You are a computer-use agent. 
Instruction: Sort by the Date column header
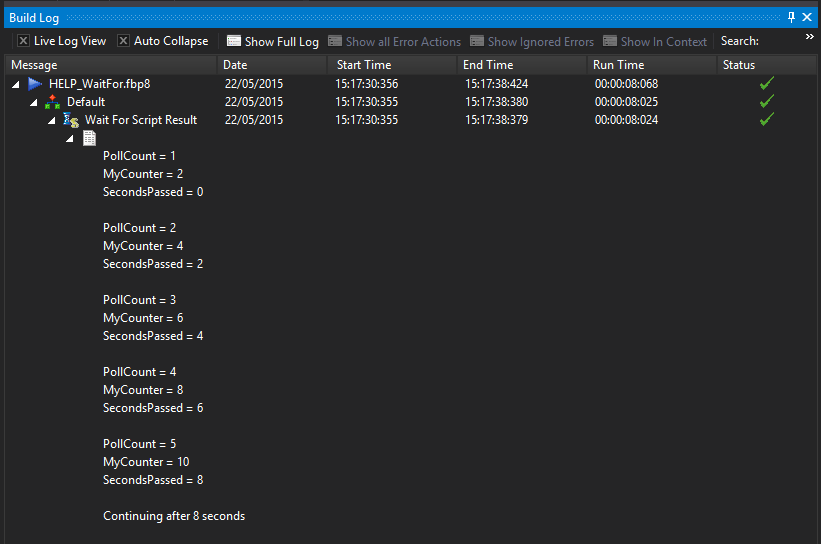(x=272, y=65)
